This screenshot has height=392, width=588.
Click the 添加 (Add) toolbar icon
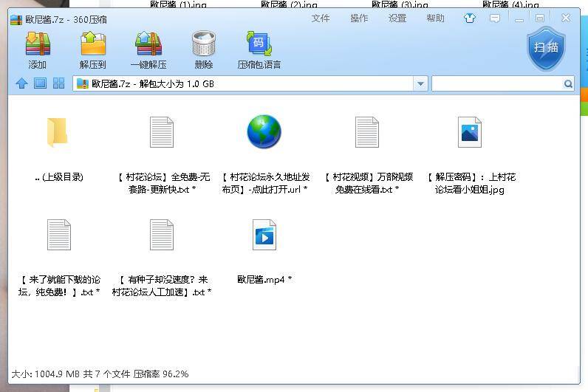[37, 50]
